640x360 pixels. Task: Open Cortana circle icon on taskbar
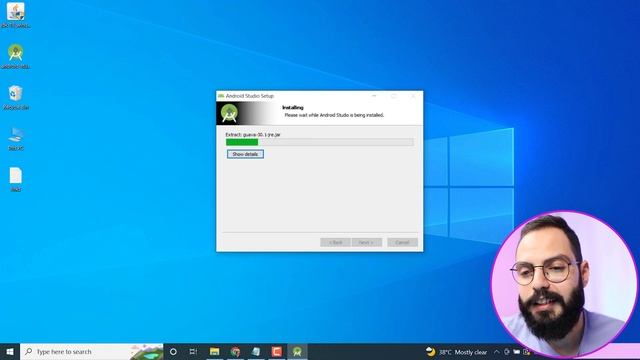[x=173, y=351]
